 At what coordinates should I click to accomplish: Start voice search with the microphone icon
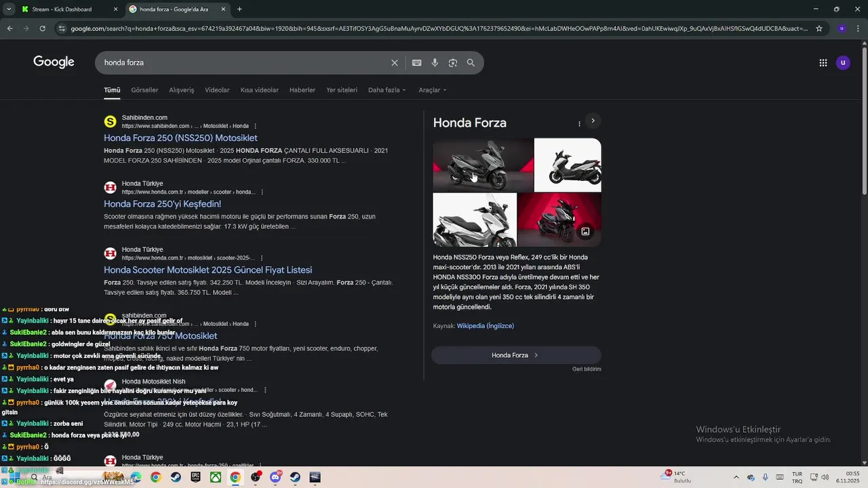pyautogui.click(x=435, y=62)
